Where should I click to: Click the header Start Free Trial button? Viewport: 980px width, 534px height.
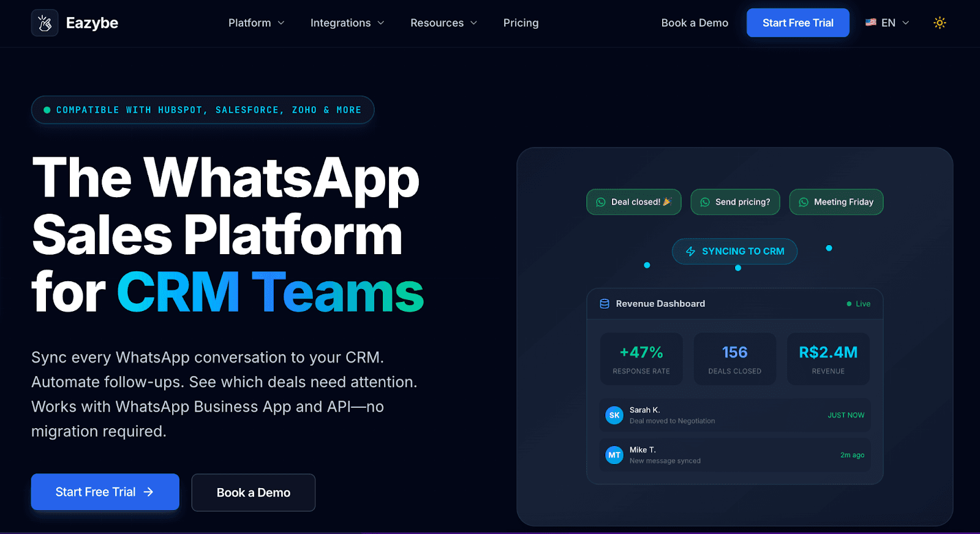coord(798,23)
